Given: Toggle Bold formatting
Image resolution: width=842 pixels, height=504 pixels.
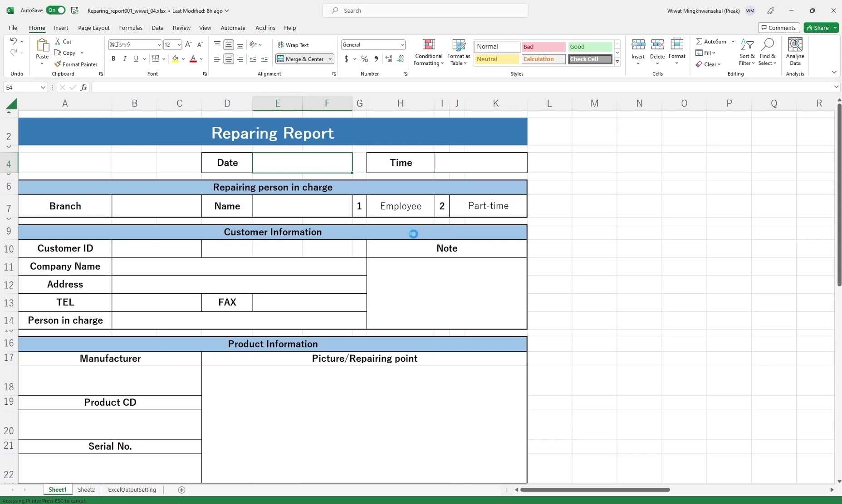Looking at the screenshot, I should (113, 59).
